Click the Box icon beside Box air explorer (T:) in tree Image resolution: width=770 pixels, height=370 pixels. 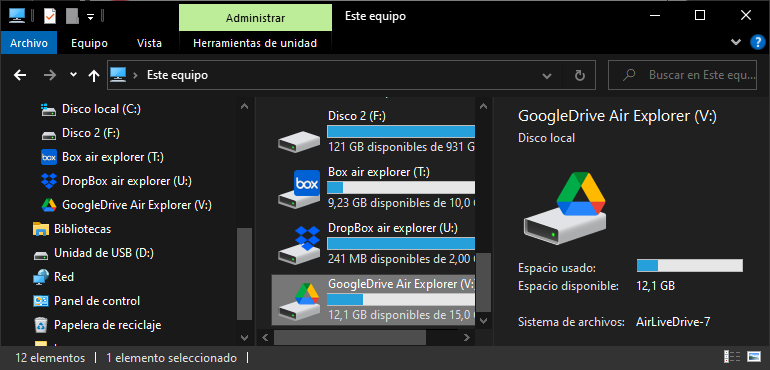pyautogui.click(x=49, y=157)
